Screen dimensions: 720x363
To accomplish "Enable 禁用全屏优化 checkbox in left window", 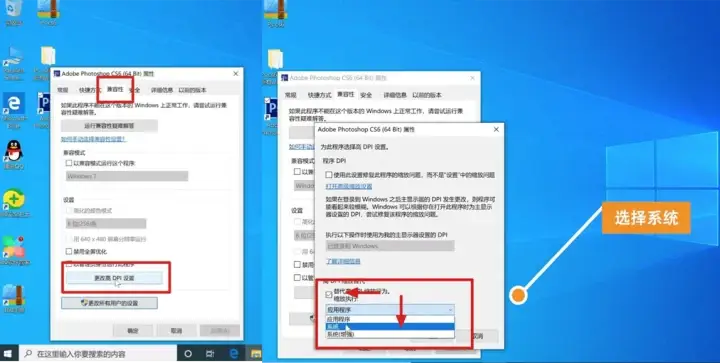I will point(69,251).
